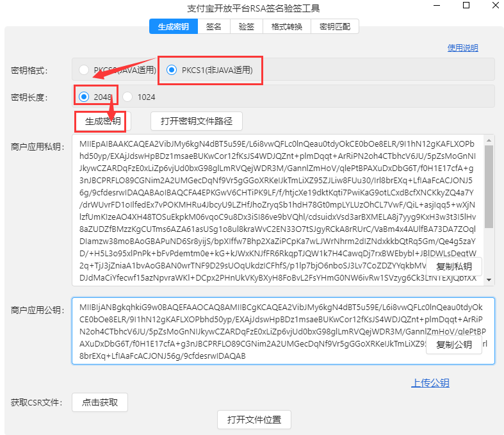
Task: Copy private key with 复制私钥 button
Action: coord(454,267)
